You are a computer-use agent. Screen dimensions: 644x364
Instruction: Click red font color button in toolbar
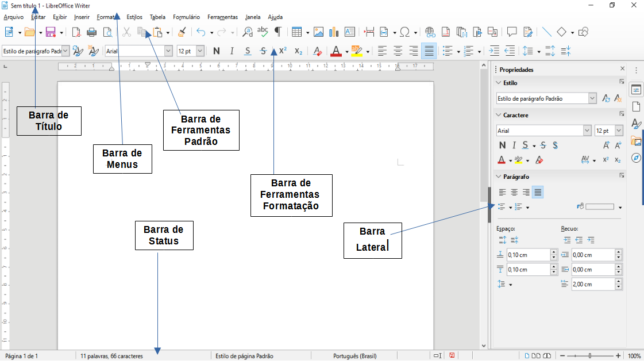click(336, 51)
